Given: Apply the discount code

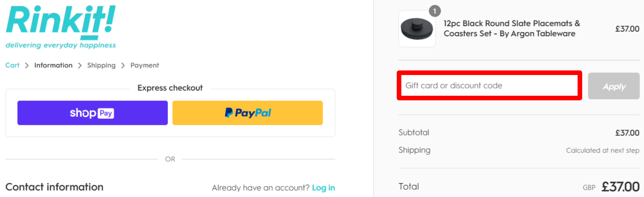Looking at the screenshot, I should tap(614, 86).
